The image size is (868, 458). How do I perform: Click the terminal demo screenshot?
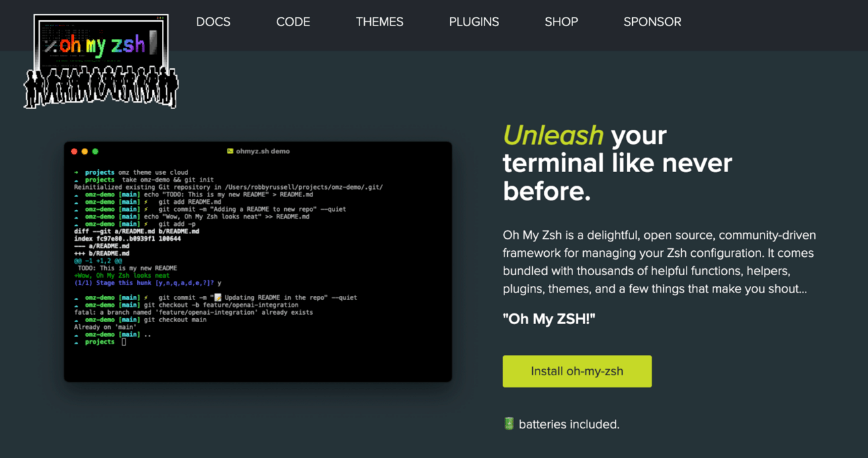coord(258,262)
